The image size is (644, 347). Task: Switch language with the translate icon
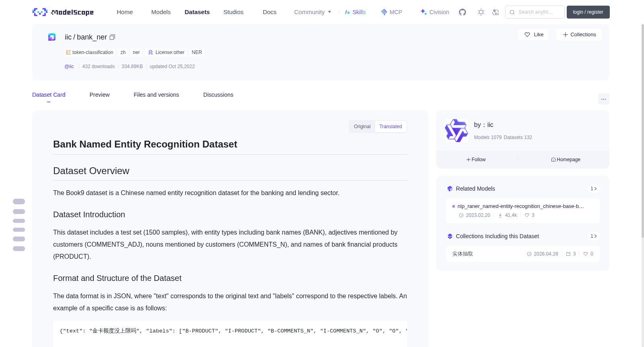tap(495, 12)
